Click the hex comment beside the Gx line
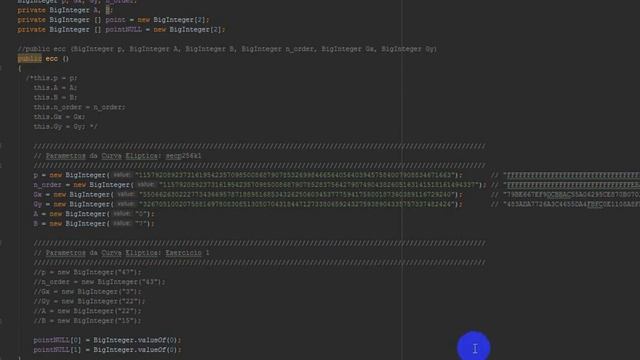Image resolution: width=640 pixels, height=360 pixels. click(x=565, y=195)
